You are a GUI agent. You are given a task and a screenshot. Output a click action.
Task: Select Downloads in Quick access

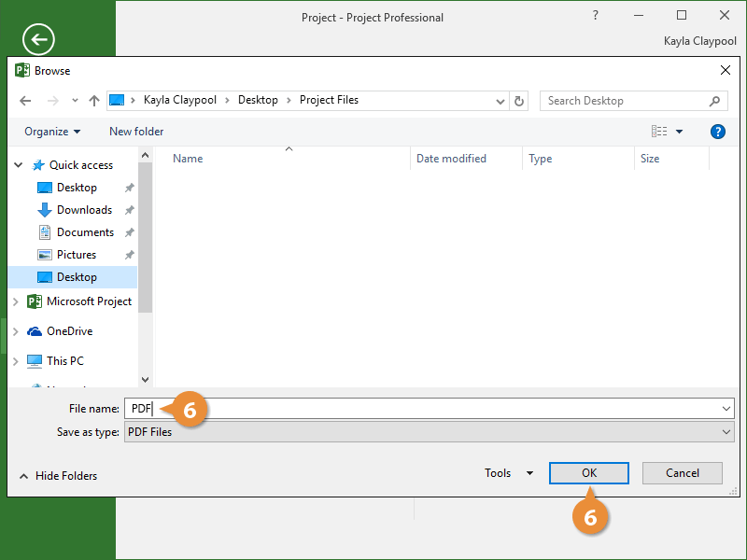[84, 210]
